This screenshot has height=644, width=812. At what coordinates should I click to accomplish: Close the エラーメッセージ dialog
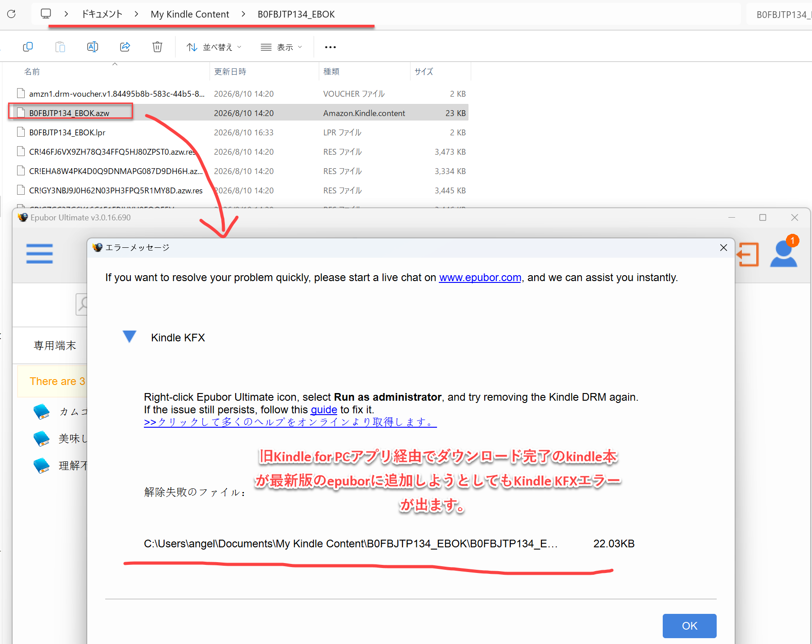[723, 248]
